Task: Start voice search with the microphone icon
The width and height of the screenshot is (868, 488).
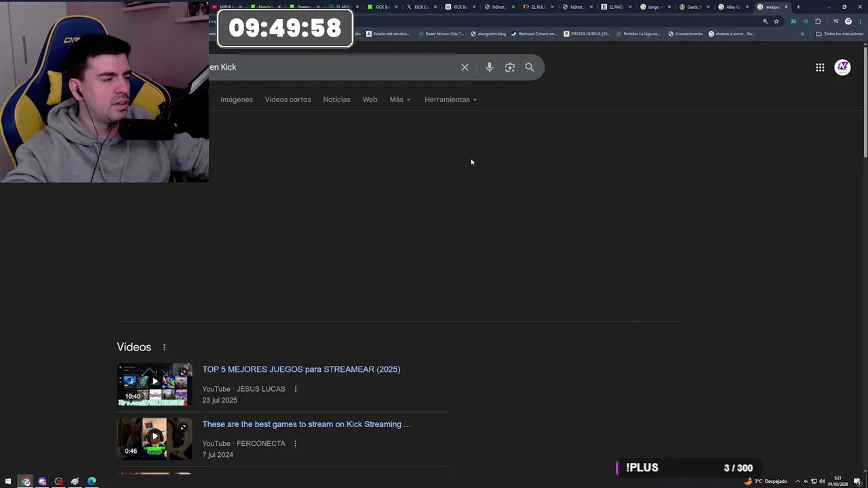Action: 489,67
